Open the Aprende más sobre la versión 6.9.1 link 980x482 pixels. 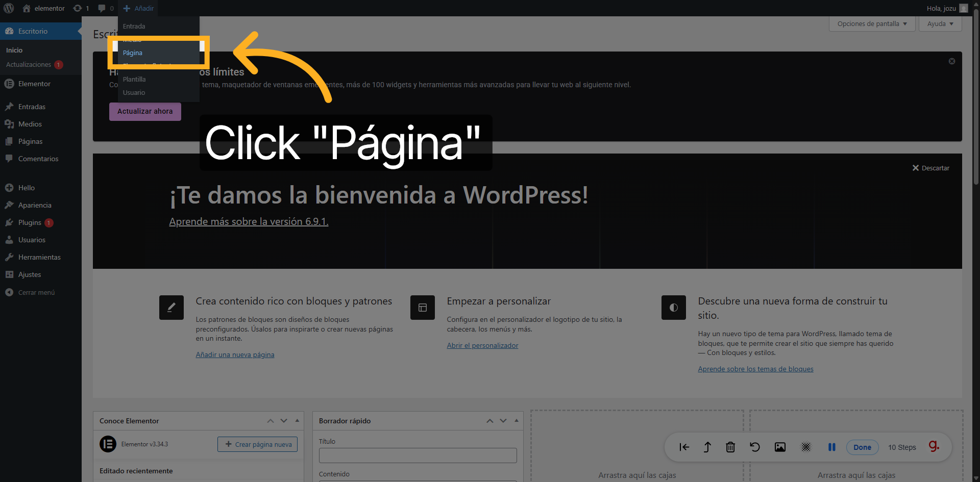point(249,221)
